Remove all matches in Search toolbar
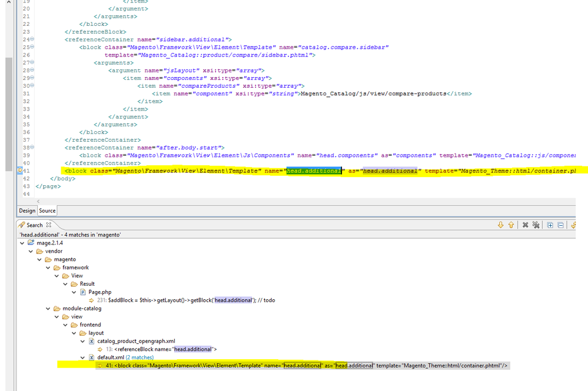The height and width of the screenshot is (391, 588). click(x=536, y=225)
